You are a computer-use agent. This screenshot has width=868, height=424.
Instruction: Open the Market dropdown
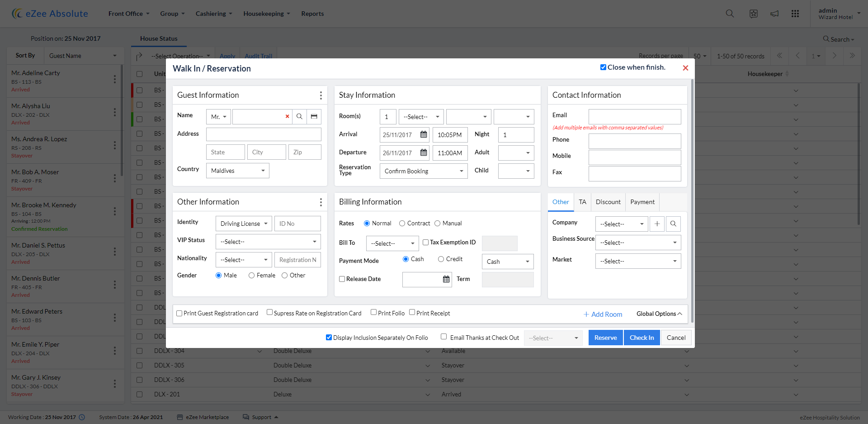(638, 261)
